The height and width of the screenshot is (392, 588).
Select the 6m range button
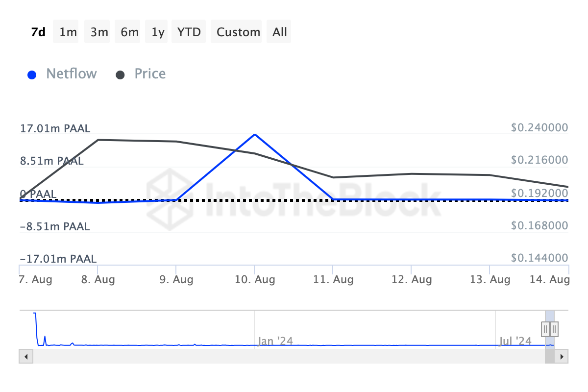click(129, 32)
